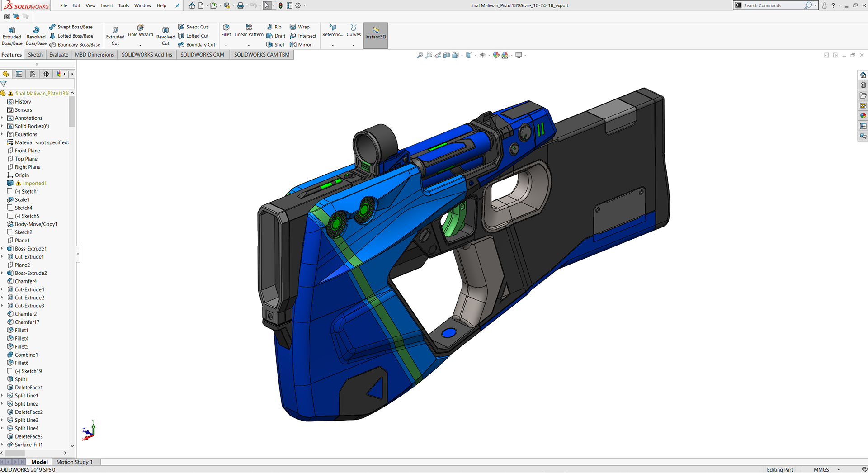The width and height of the screenshot is (868, 473).
Task: Switch to PropertyManager tab icon
Action: [x=19, y=74]
